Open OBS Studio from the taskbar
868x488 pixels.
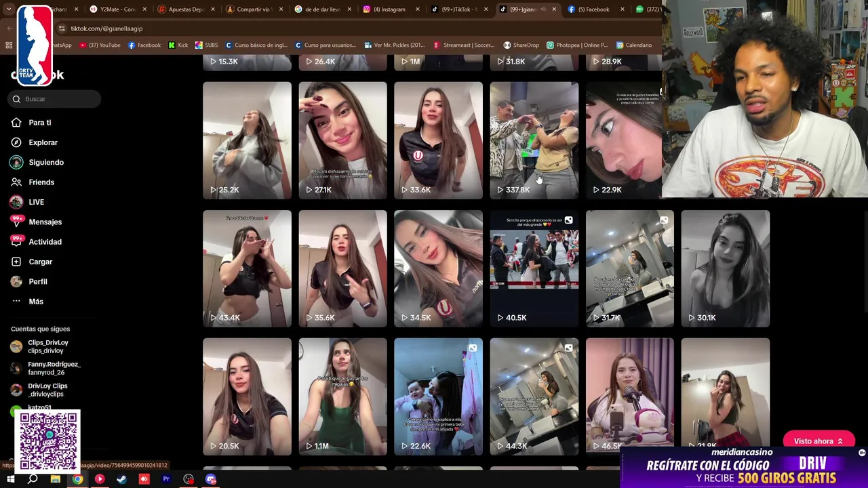pos(189,479)
